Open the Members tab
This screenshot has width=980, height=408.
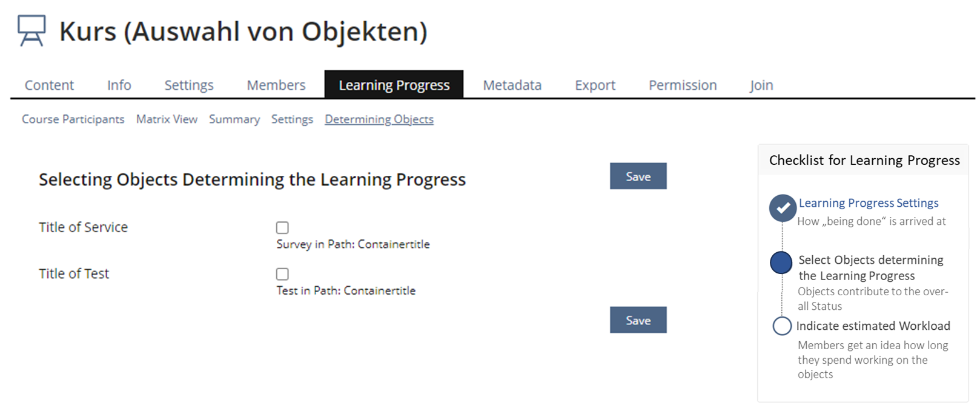coord(276,85)
